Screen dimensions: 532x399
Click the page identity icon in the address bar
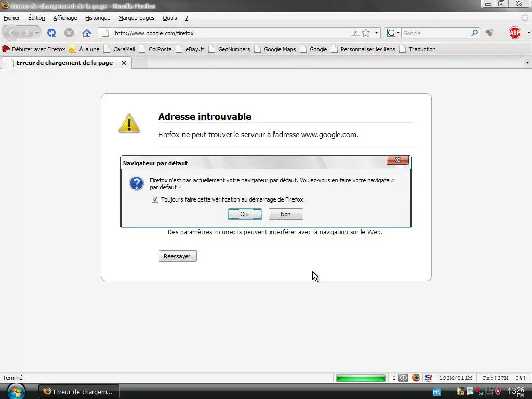pyautogui.click(x=105, y=33)
